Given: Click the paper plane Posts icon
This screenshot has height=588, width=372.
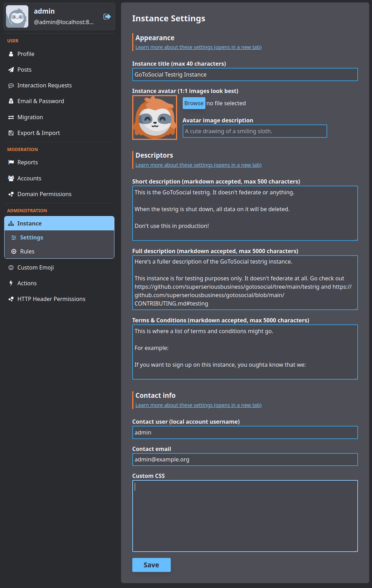Looking at the screenshot, I should pos(11,70).
